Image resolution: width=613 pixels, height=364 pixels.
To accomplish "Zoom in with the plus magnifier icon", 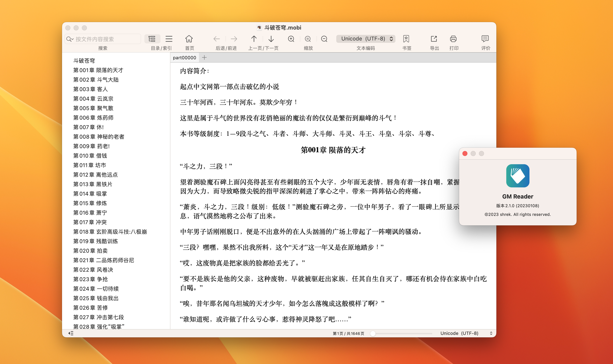I will coord(291,39).
